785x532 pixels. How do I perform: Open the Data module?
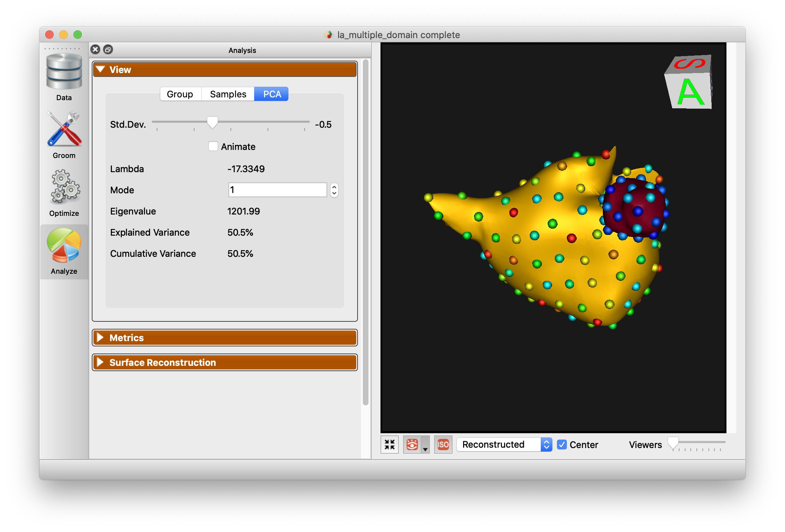point(64,77)
